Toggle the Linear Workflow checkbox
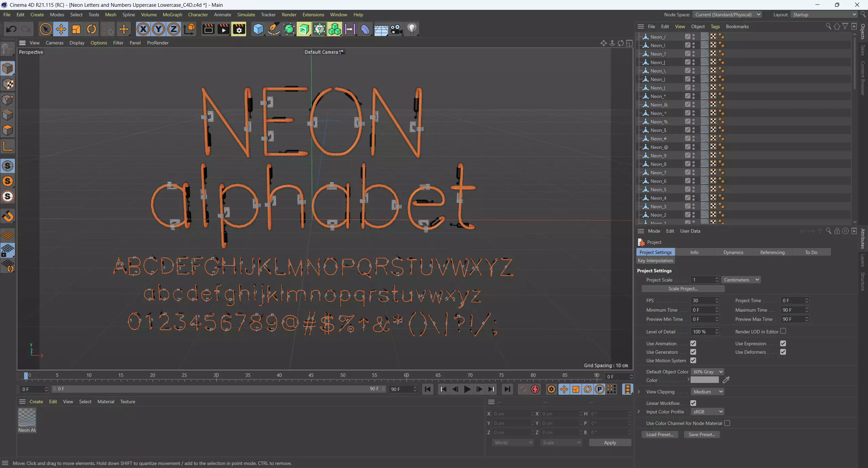This screenshot has height=468, width=868. pyautogui.click(x=693, y=403)
